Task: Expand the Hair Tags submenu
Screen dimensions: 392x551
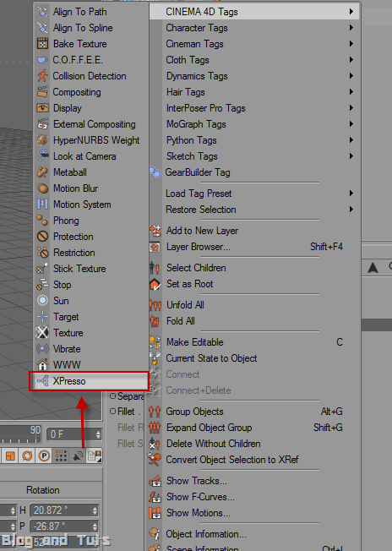Action: pyautogui.click(x=254, y=92)
